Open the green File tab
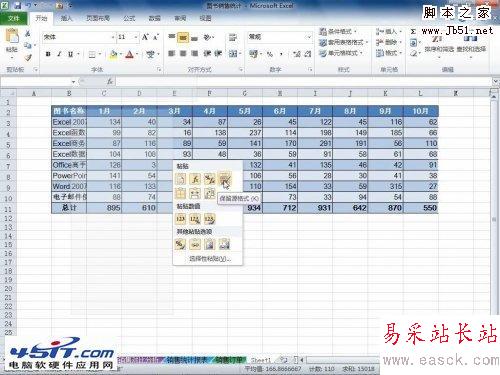This screenshot has height=375, width=500. click(x=13, y=18)
